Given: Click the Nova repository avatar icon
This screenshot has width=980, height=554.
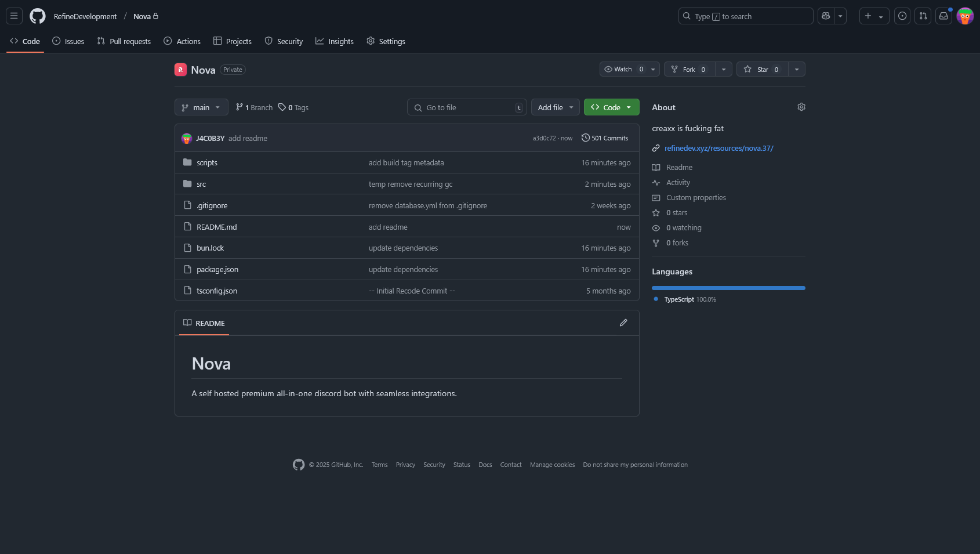Looking at the screenshot, I should pos(181,70).
